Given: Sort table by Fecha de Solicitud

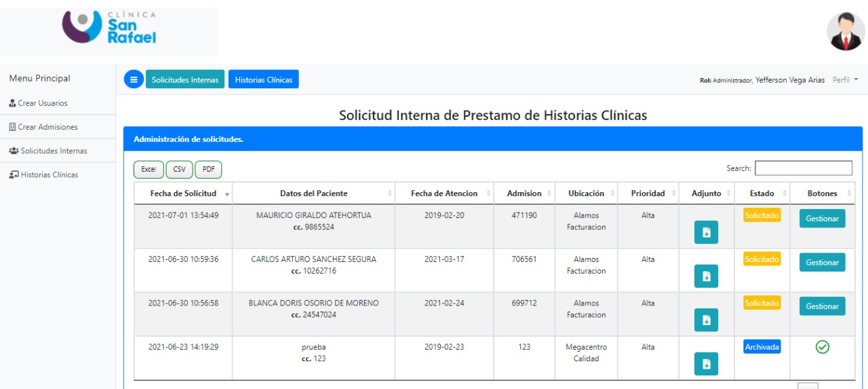Looking at the screenshot, I should [x=182, y=193].
